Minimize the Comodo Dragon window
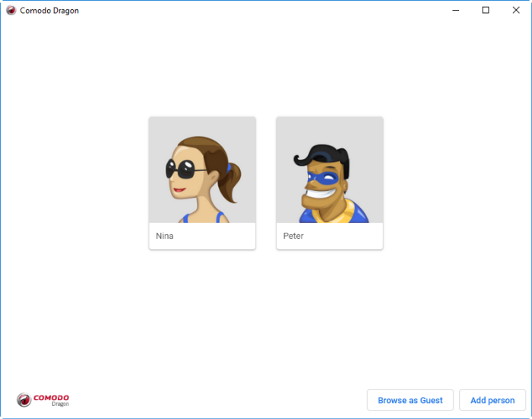This screenshot has height=419, width=532. click(456, 10)
